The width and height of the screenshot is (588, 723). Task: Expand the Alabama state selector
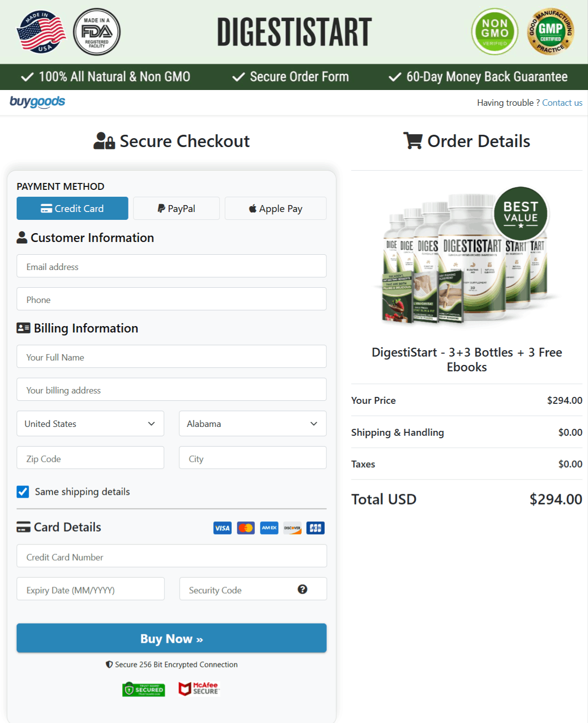pos(252,423)
